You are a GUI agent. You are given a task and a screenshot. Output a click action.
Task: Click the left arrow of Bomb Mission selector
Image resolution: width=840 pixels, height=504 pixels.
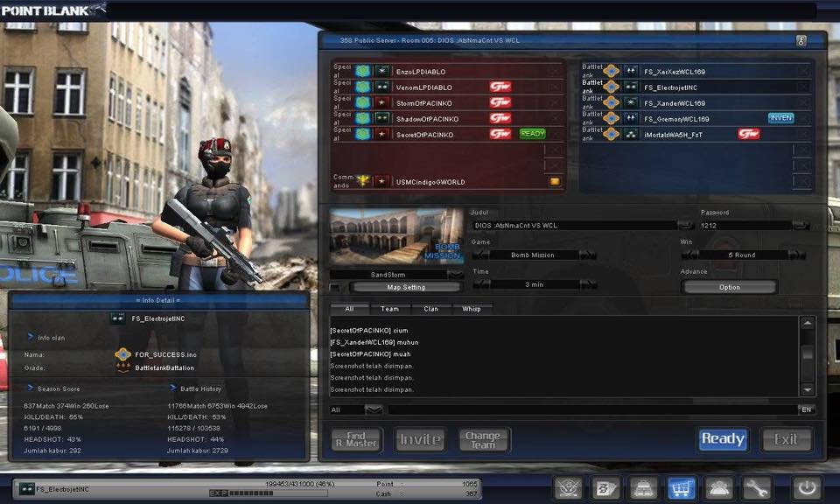click(480, 255)
